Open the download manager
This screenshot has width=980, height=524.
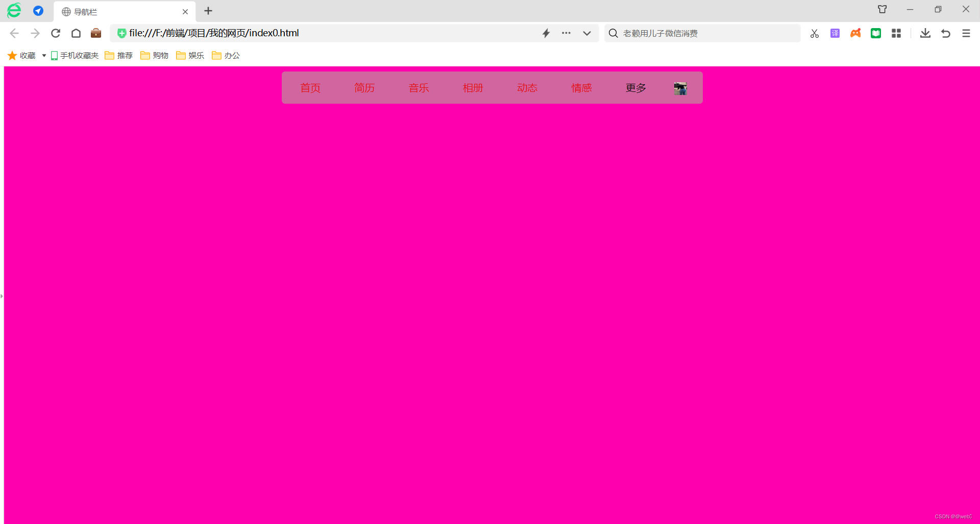[925, 33]
